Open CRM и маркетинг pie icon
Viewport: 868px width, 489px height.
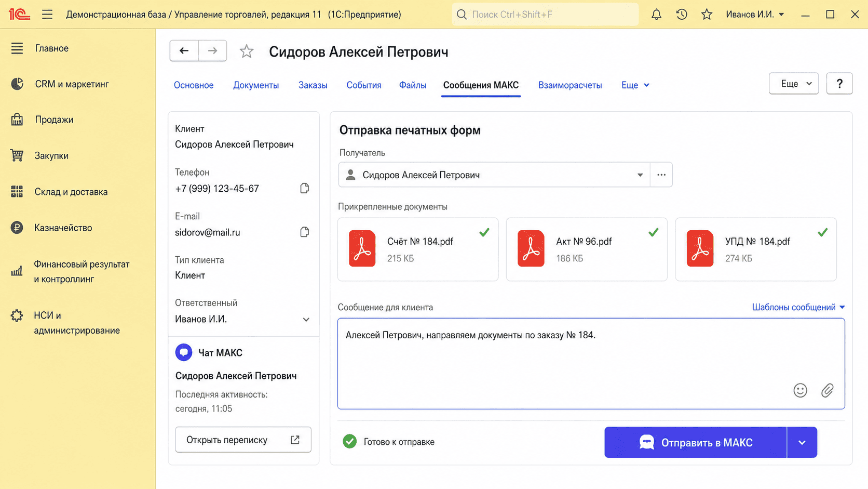[17, 84]
